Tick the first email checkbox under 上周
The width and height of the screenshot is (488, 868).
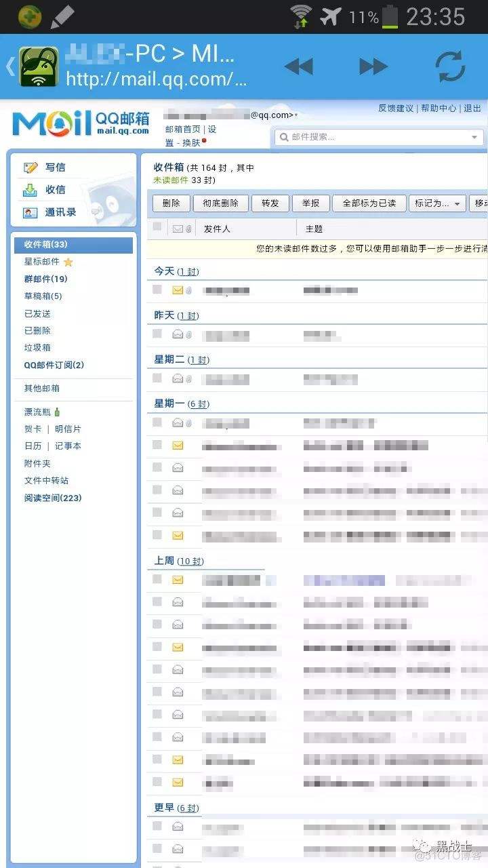click(157, 579)
